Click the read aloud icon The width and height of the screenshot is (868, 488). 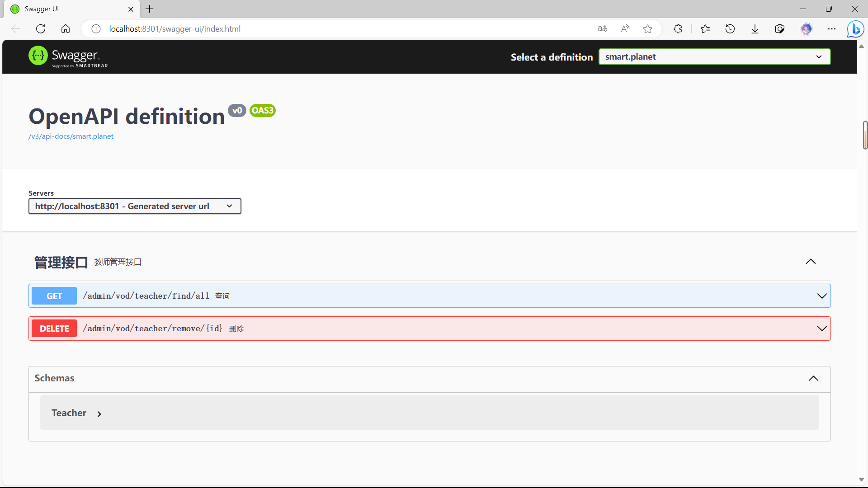pyautogui.click(x=625, y=29)
